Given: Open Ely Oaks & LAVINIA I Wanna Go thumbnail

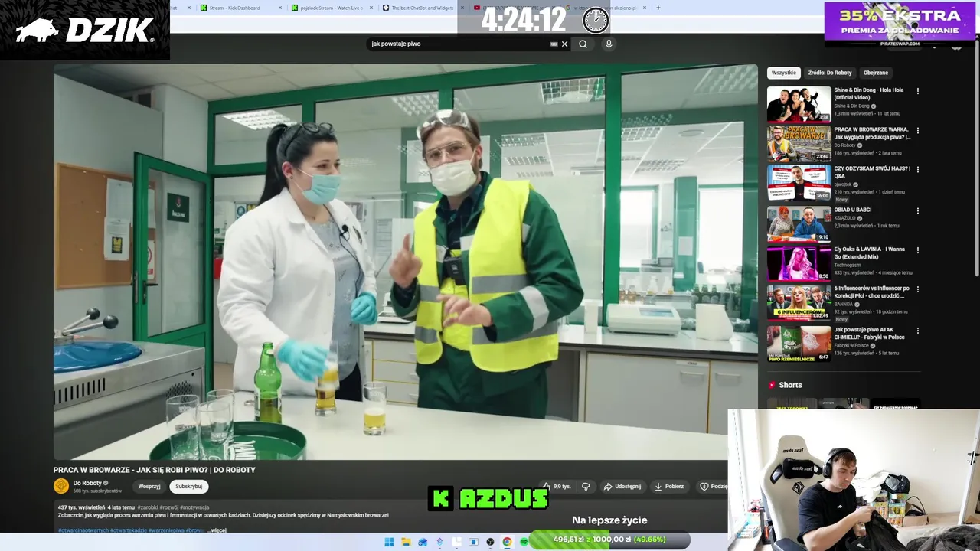Looking at the screenshot, I should pyautogui.click(x=799, y=263).
